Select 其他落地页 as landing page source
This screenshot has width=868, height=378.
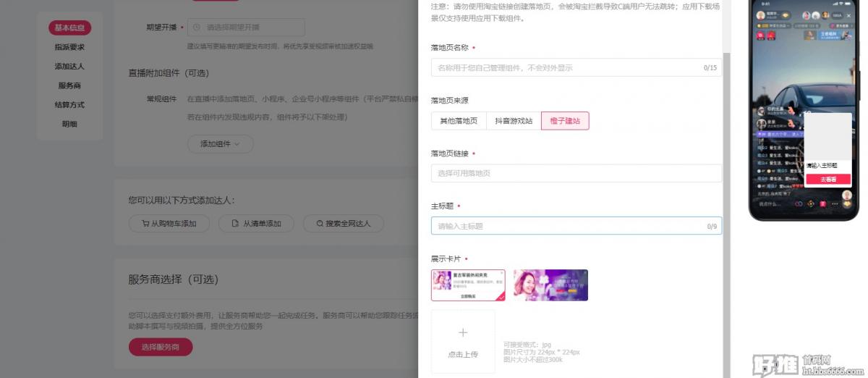pos(459,121)
